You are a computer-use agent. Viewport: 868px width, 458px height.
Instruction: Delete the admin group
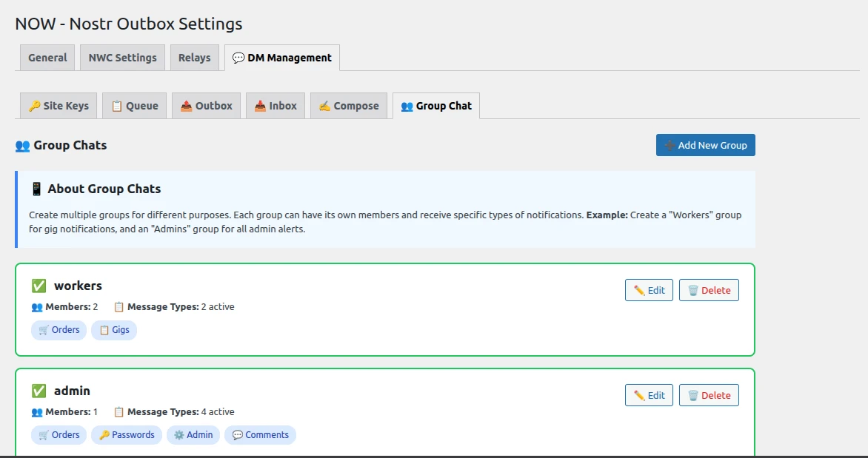709,395
